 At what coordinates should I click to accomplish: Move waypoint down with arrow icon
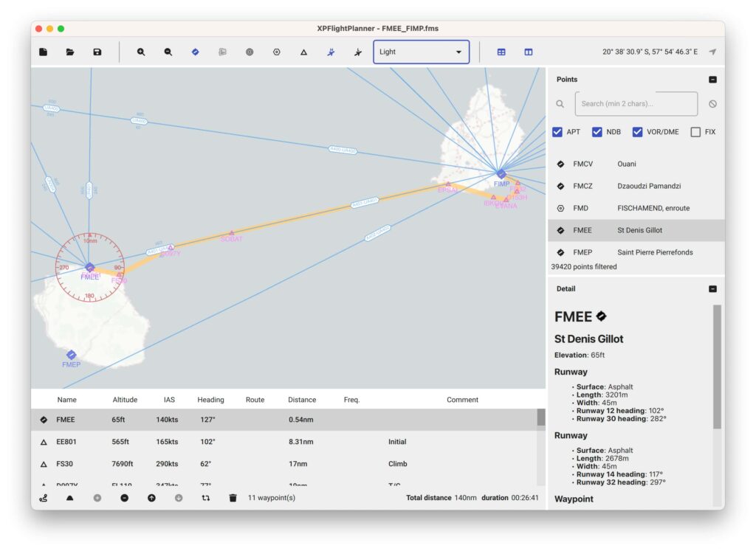(179, 498)
